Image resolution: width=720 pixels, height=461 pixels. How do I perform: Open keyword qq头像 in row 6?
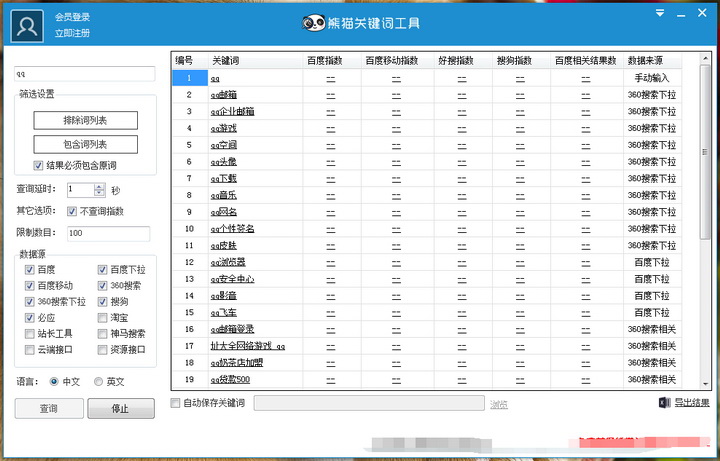[x=224, y=162]
